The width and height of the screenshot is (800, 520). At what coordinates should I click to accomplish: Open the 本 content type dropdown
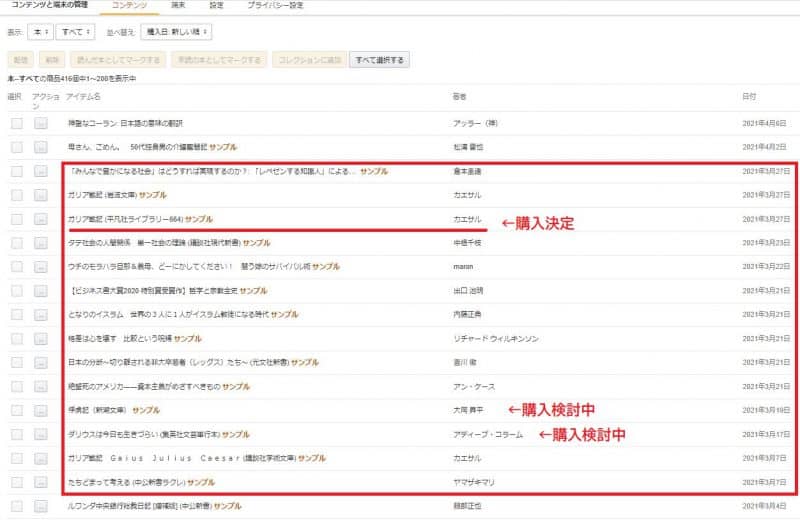[x=41, y=32]
